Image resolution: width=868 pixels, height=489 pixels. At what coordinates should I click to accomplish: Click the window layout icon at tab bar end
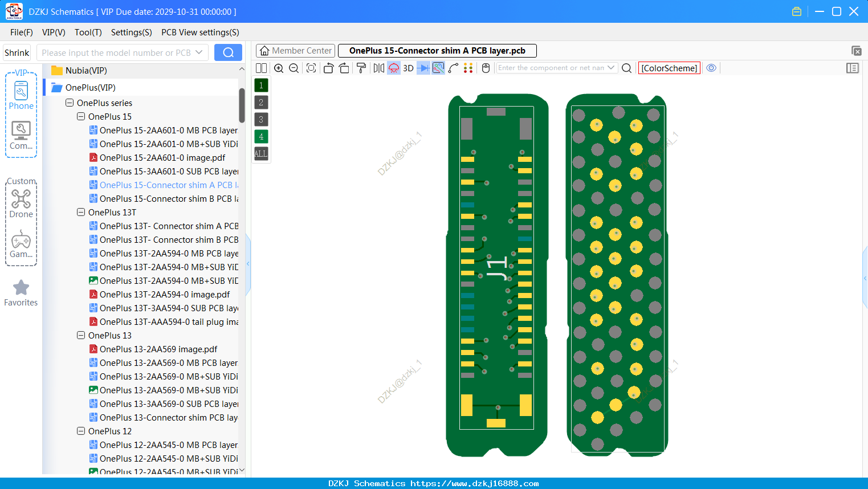(856, 51)
